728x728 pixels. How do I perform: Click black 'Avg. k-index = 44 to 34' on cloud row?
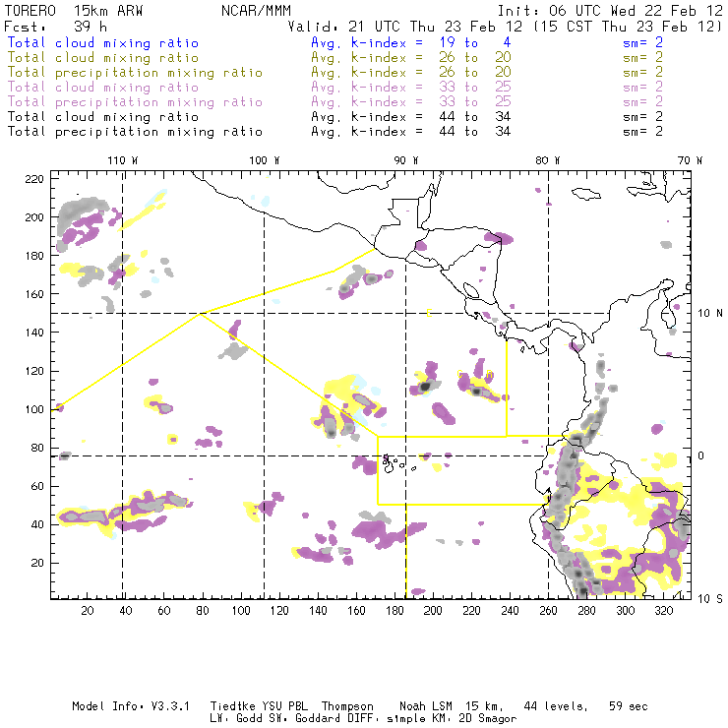(411, 117)
